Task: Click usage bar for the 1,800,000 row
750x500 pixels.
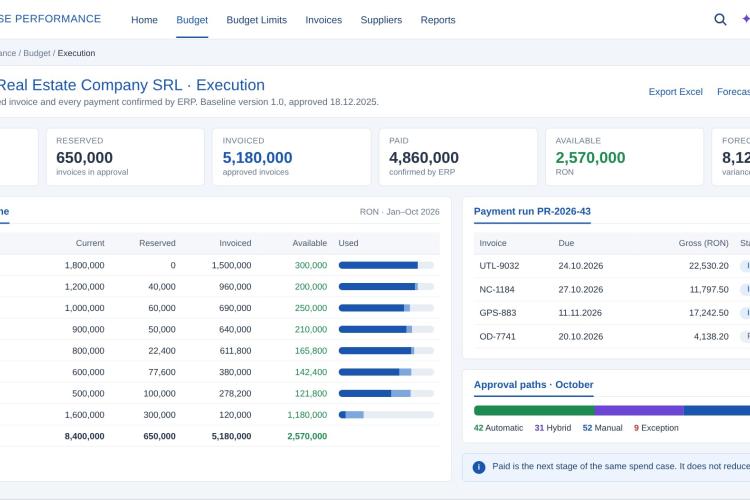Action: point(386,265)
